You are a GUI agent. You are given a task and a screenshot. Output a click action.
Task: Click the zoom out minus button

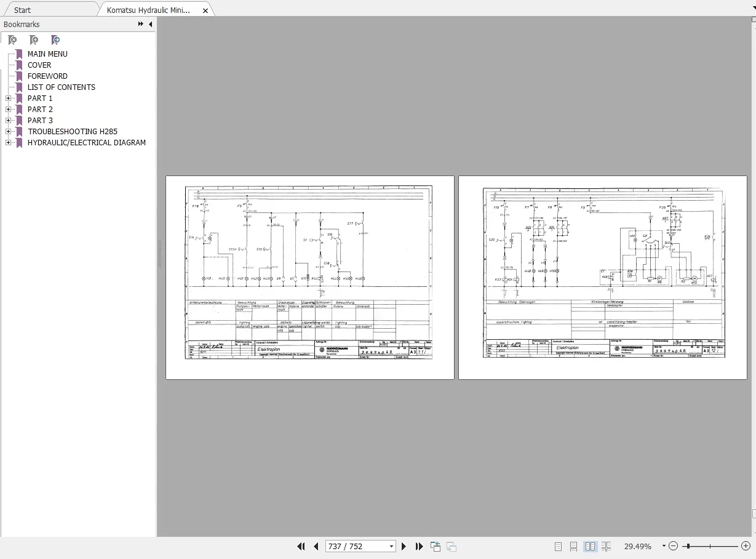click(x=673, y=546)
